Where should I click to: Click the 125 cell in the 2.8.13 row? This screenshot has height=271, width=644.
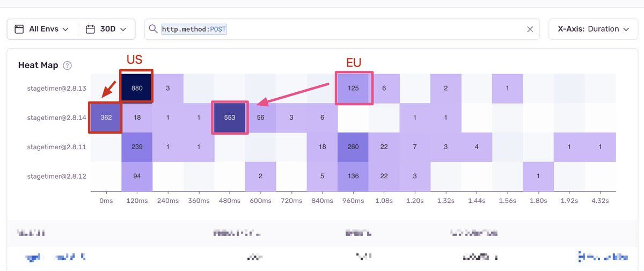click(353, 88)
